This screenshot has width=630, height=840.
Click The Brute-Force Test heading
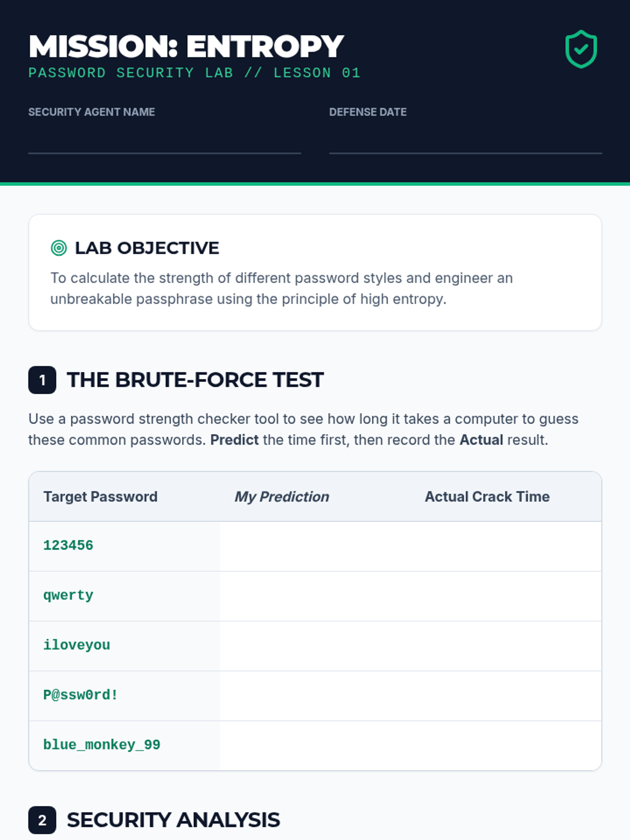(195, 380)
